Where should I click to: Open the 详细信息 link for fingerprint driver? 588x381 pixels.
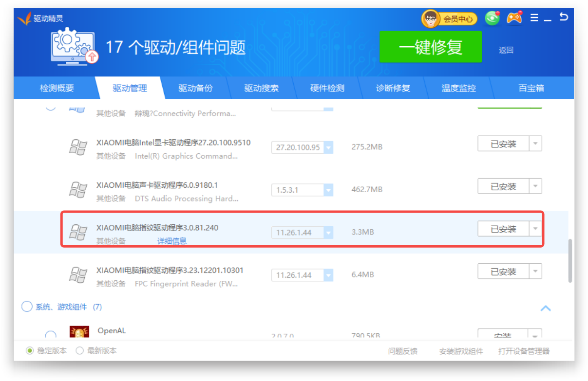point(171,241)
